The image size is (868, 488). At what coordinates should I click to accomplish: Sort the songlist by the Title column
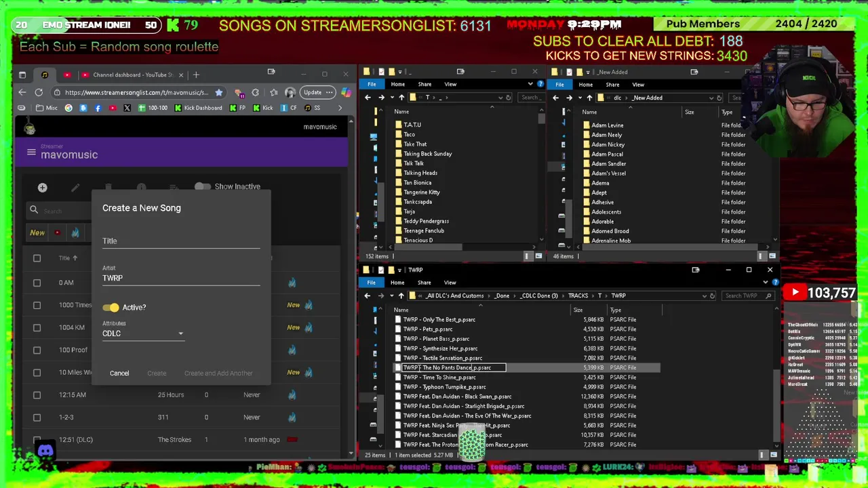[x=68, y=258]
